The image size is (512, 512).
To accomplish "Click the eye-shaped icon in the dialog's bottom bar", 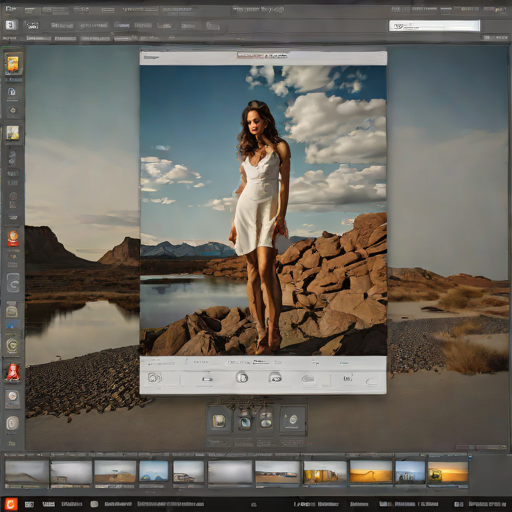I will [x=275, y=378].
